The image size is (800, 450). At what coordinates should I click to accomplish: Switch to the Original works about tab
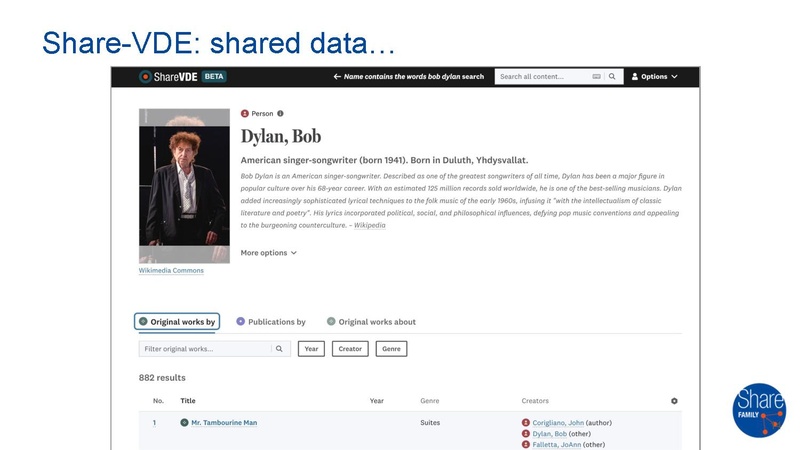click(371, 322)
